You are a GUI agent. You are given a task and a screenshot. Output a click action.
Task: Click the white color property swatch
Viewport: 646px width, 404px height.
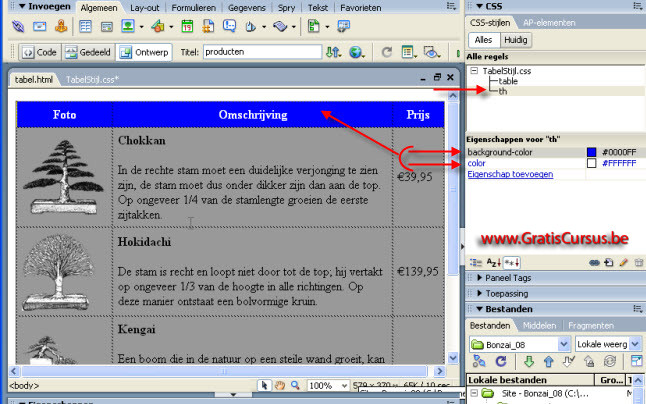pos(592,163)
